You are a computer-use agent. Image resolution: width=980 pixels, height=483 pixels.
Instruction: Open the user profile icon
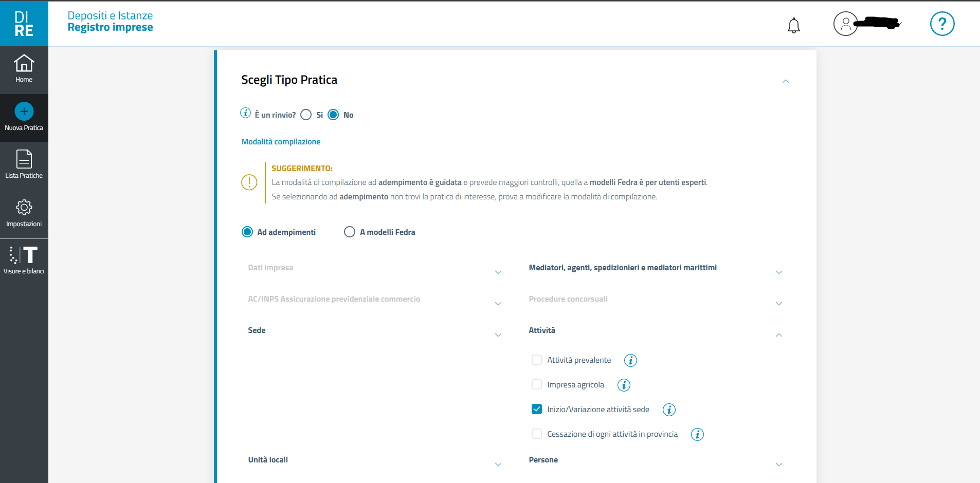pyautogui.click(x=845, y=24)
